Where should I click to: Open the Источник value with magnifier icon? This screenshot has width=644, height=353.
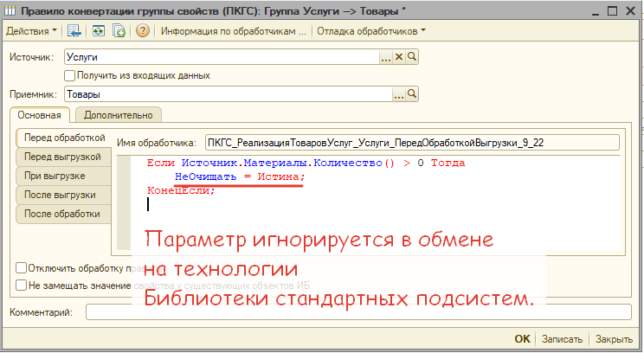[411, 57]
